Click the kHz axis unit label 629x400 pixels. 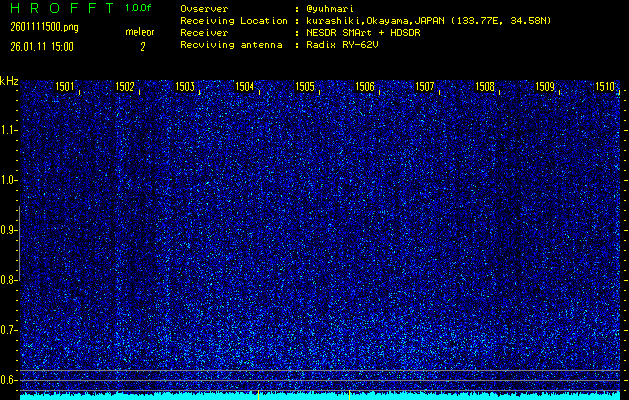(x=9, y=81)
